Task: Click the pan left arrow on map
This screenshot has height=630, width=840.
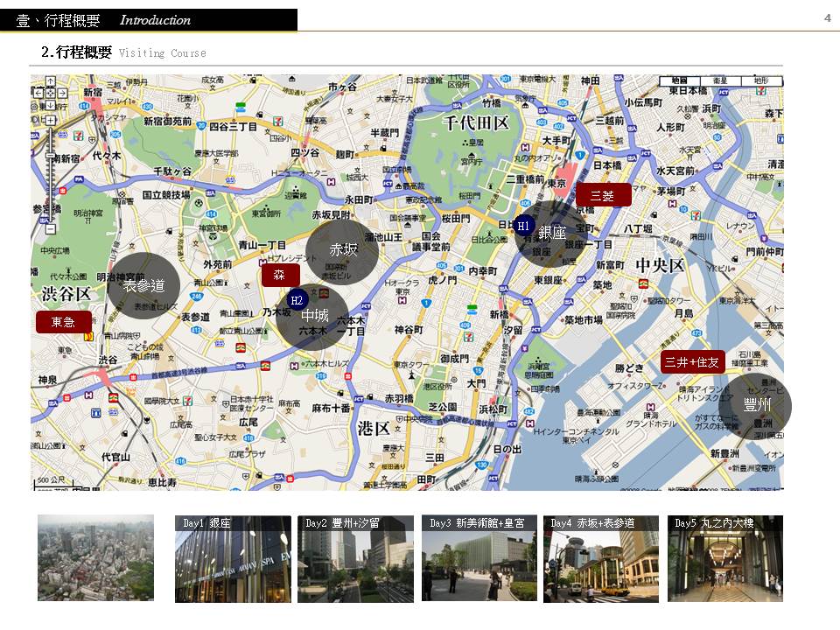Action: (x=38, y=92)
